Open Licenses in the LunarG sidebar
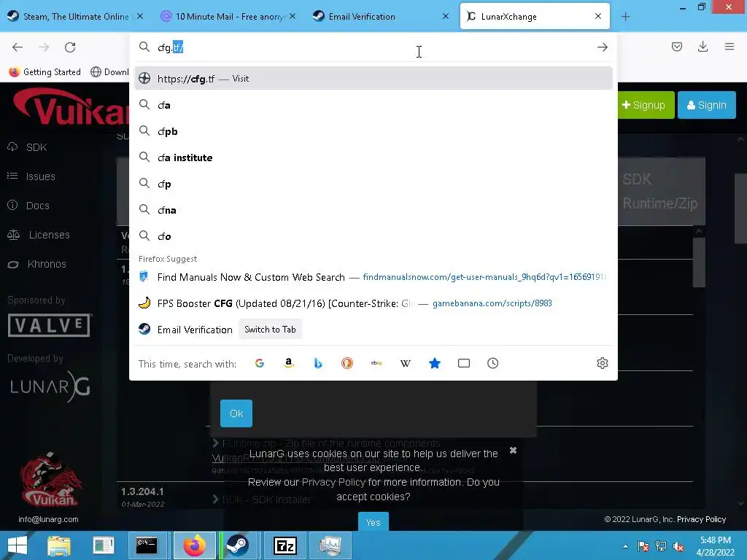 [49, 235]
